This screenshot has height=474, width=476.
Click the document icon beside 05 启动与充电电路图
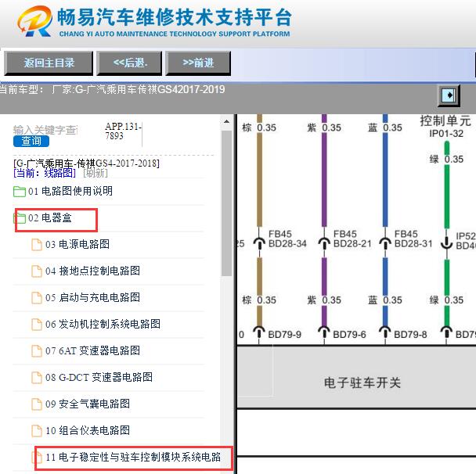pos(37,298)
